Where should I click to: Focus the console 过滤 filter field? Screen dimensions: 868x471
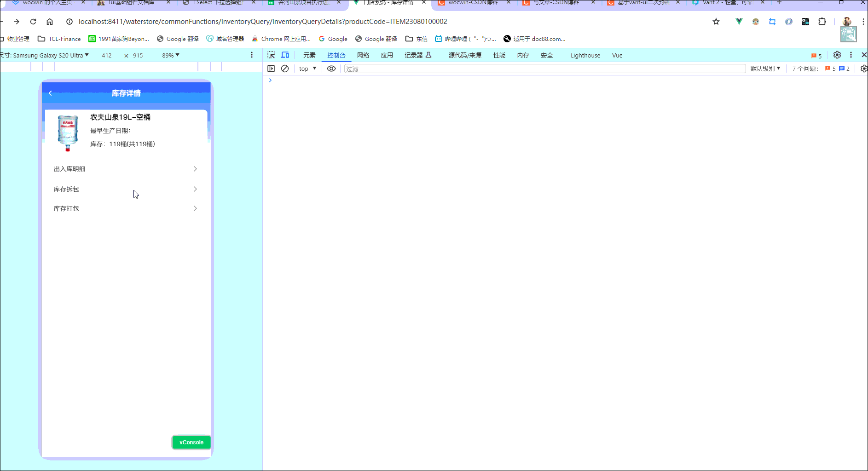pos(545,69)
